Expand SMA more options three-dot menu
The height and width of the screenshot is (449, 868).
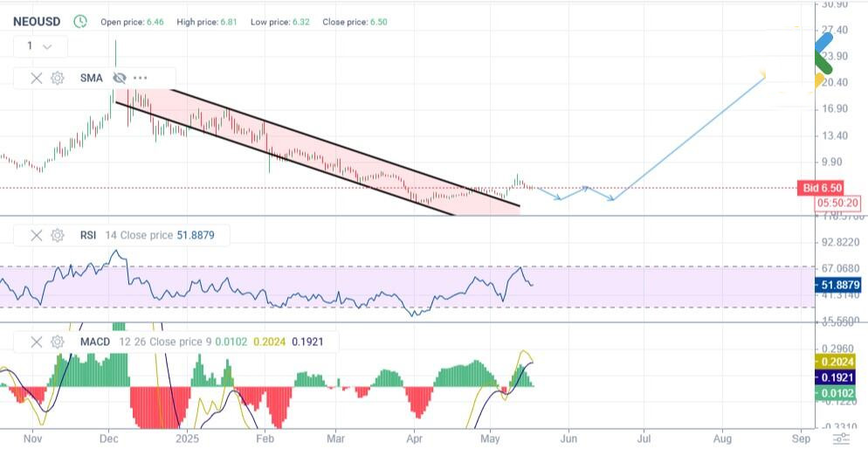coord(141,78)
